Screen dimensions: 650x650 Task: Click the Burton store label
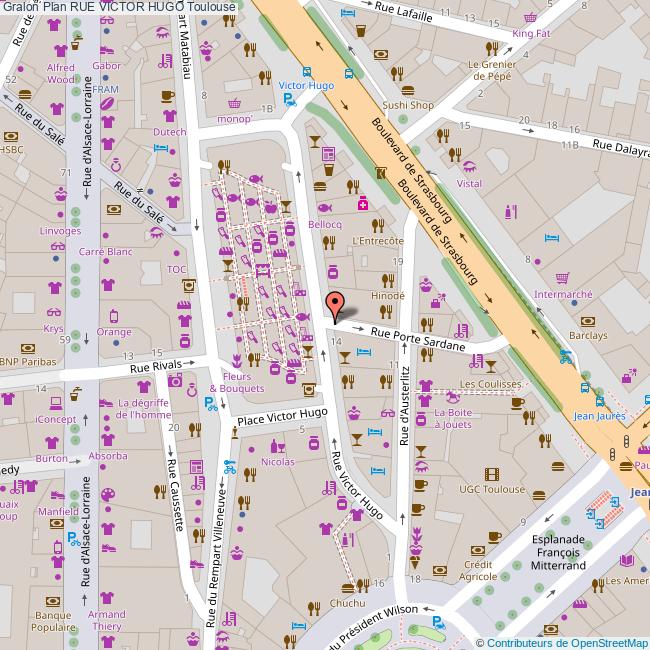(51, 458)
